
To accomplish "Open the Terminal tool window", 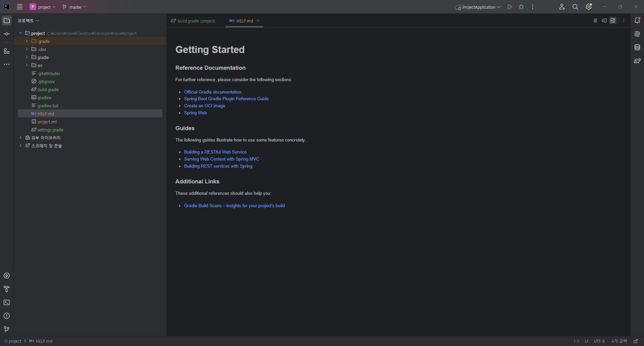I will click(7, 302).
